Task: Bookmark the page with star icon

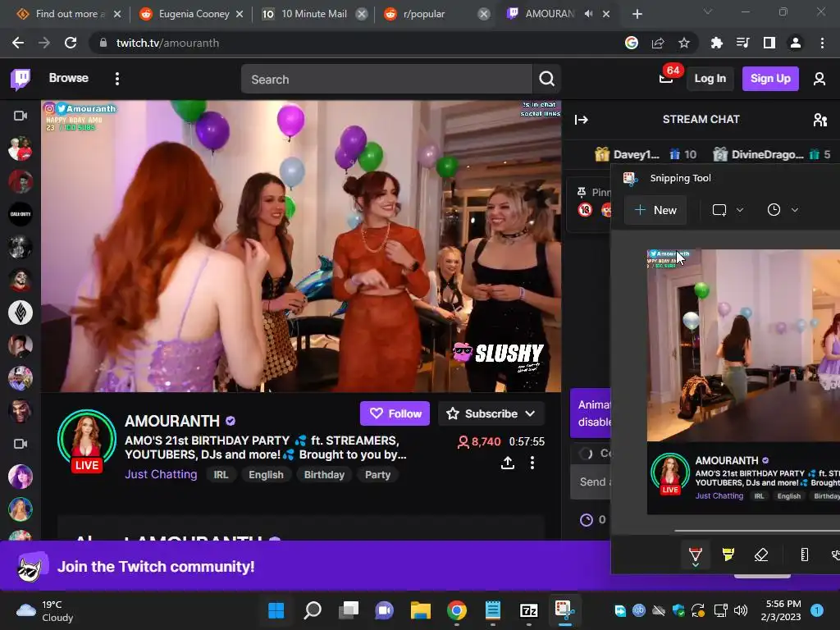Action: click(x=684, y=43)
